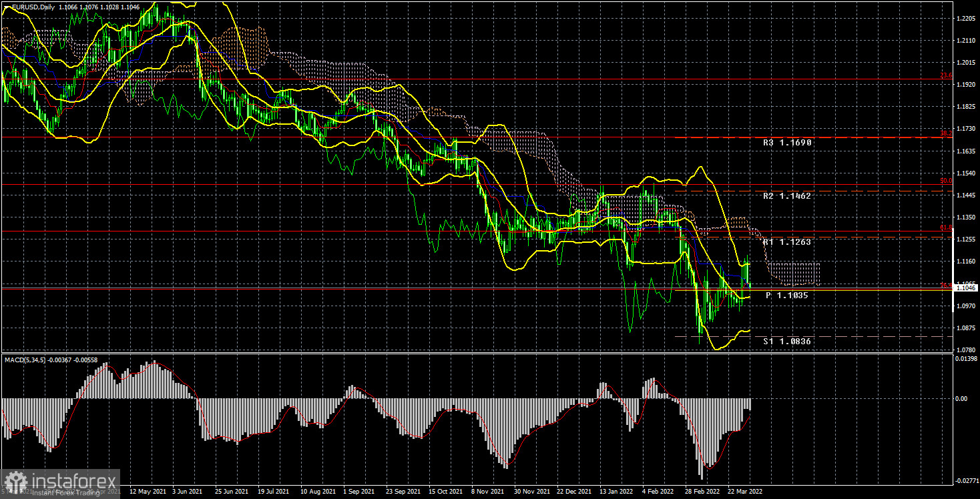
Task: Click the 23.6 Fibonacci level label
Action: (x=946, y=75)
